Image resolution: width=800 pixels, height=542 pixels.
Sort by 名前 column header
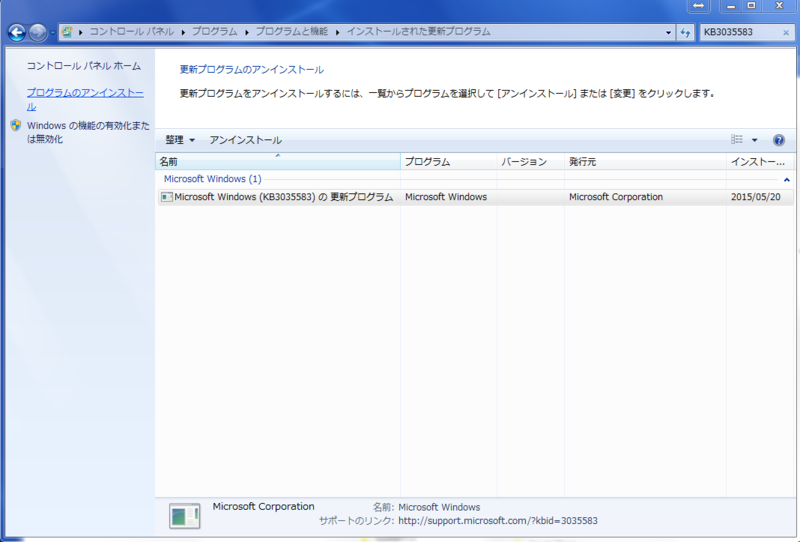(278, 162)
